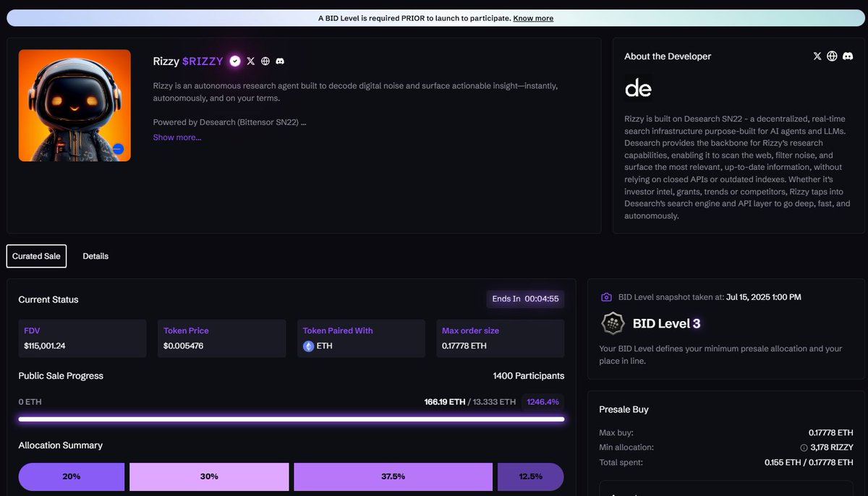Open the developer's Discord icon

[847, 56]
